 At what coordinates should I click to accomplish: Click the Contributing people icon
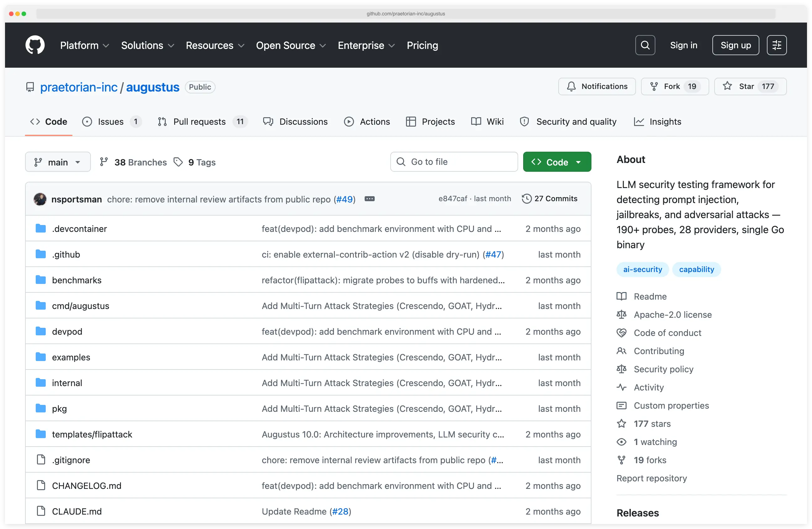point(621,350)
